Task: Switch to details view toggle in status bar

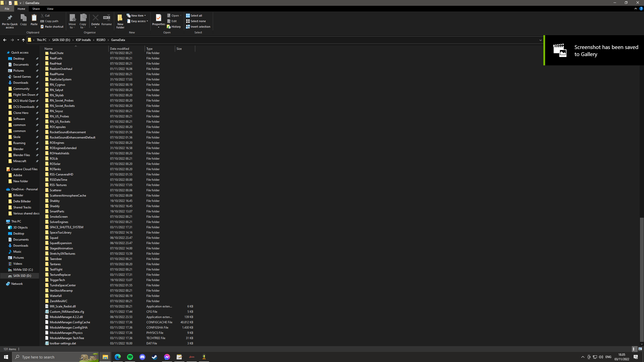Action: 634,349
